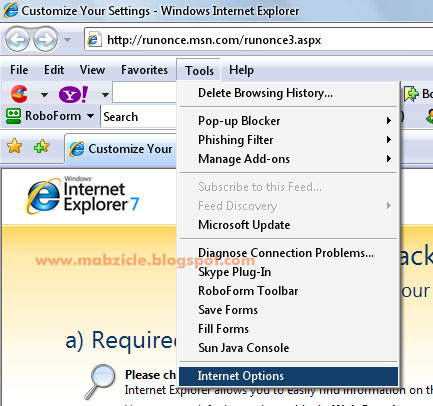Select Skype Plug-In menu entry
433x406 pixels.
click(288, 272)
